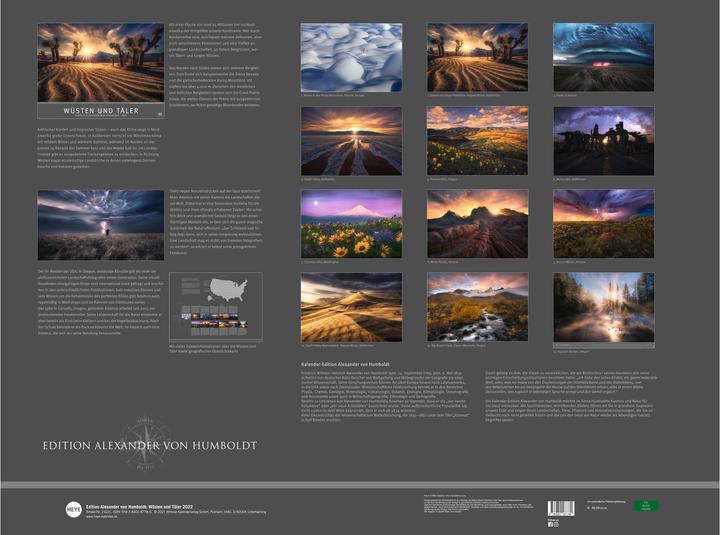Click footer title Wüsten und Täler 2022
Image resolution: width=720 pixels, height=535 pixels.
140,507
